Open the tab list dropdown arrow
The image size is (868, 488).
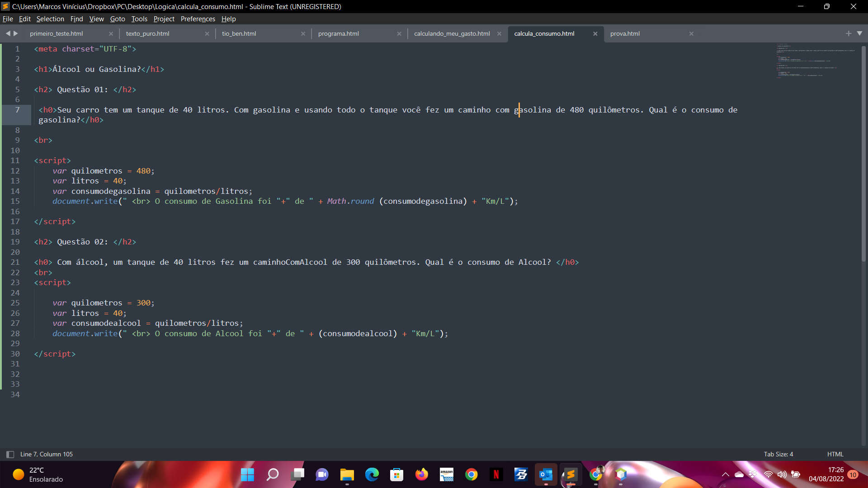click(x=859, y=33)
